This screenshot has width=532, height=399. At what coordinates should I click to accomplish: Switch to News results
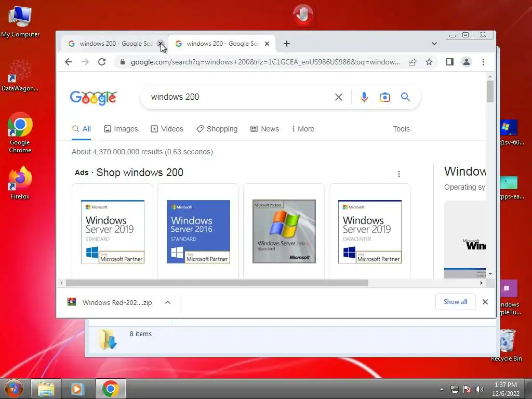264,129
